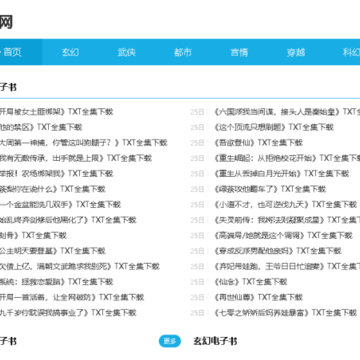
Task: Open 重生崛起：从拒绝校花开始 link
Action: pyautogui.click(x=287, y=158)
